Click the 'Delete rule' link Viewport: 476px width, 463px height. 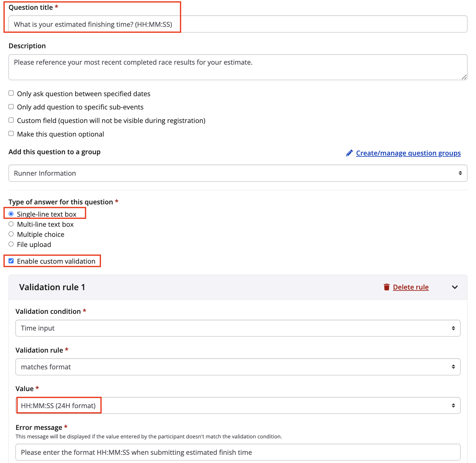tap(411, 287)
